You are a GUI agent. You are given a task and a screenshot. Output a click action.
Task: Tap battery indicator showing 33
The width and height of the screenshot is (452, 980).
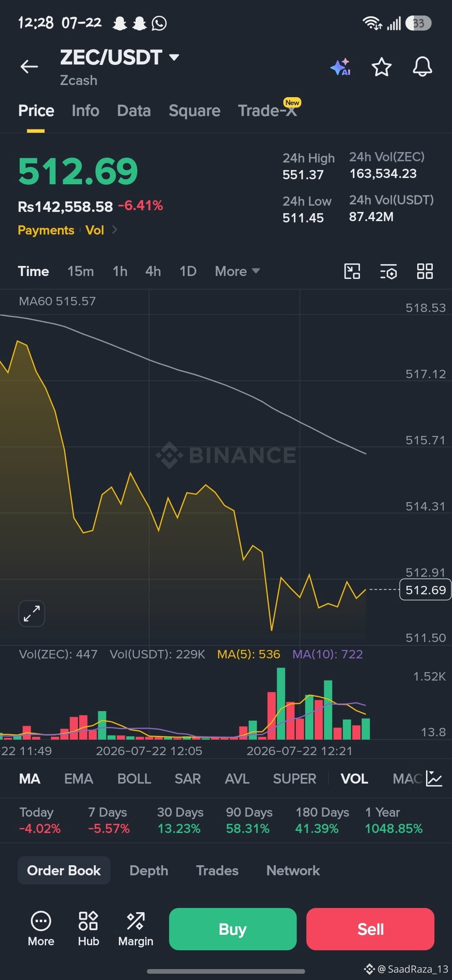pyautogui.click(x=419, y=23)
